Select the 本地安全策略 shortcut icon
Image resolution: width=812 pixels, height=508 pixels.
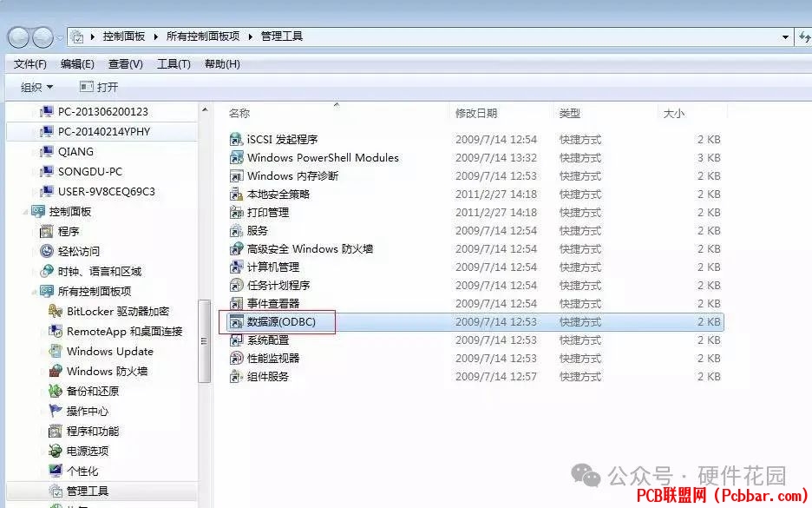pos(236,194)
